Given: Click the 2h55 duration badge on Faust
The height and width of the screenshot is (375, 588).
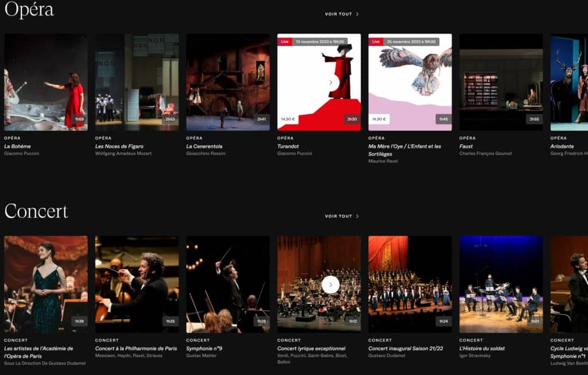Looking at the screenshot, I should (535, 119).
